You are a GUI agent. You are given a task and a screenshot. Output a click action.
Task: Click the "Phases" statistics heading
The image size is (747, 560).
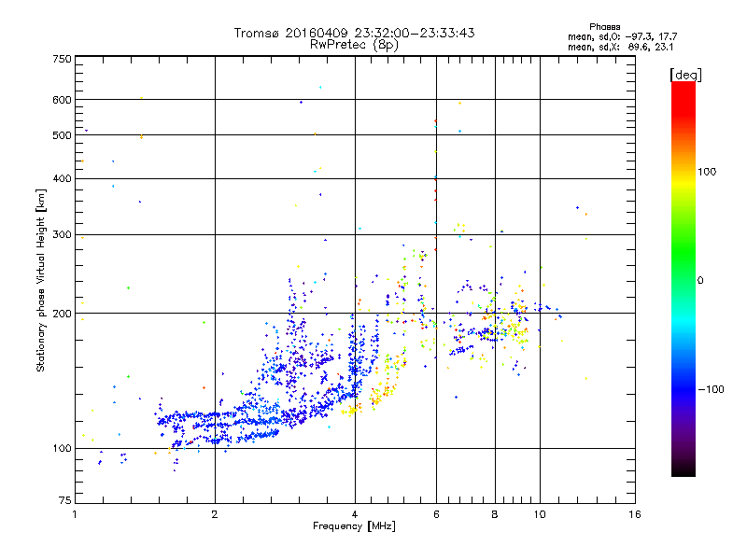(x=604, y=27)
